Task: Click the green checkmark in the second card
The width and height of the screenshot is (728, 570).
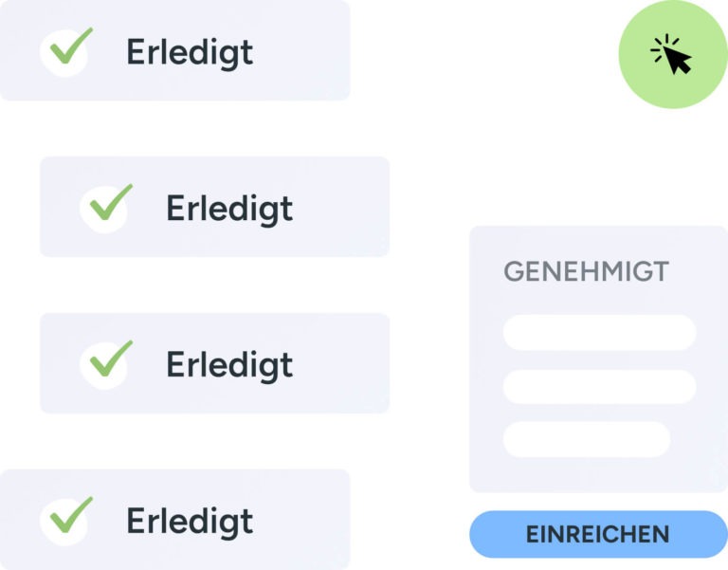Action: (110, 204)
